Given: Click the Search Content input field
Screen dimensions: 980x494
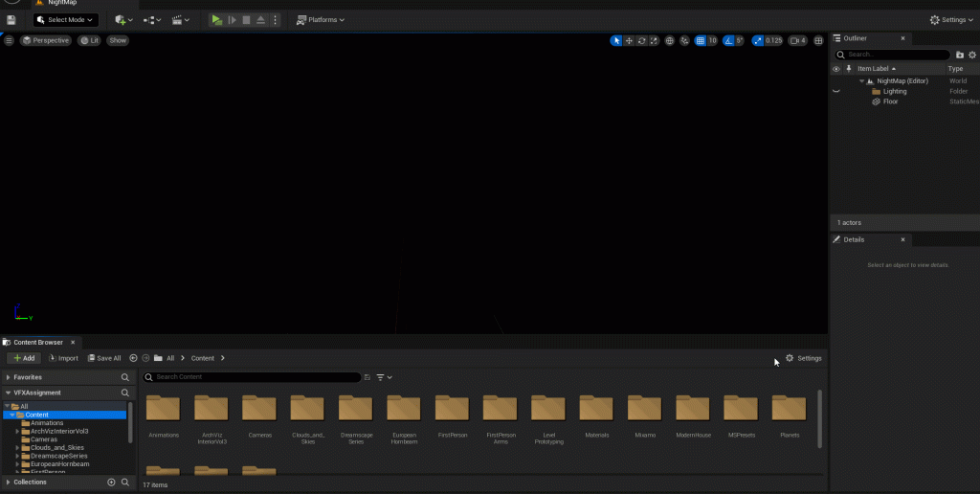Looking at the screenshot, I should (x=254, y=377).
